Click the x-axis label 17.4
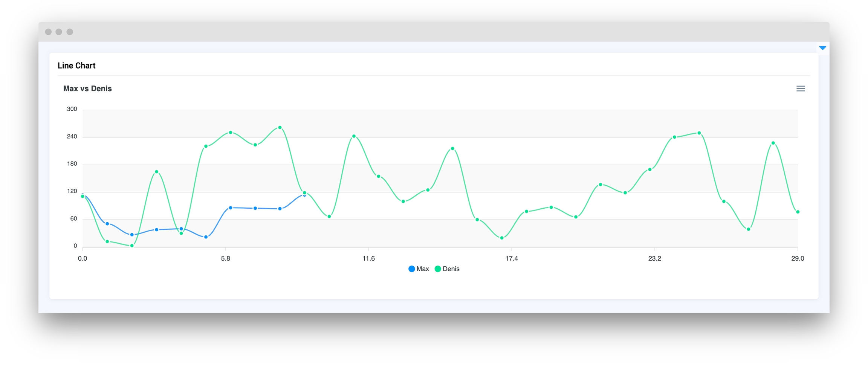Viewport: 868px width, 368px height. pyautogui.click(x=512, y=258)
